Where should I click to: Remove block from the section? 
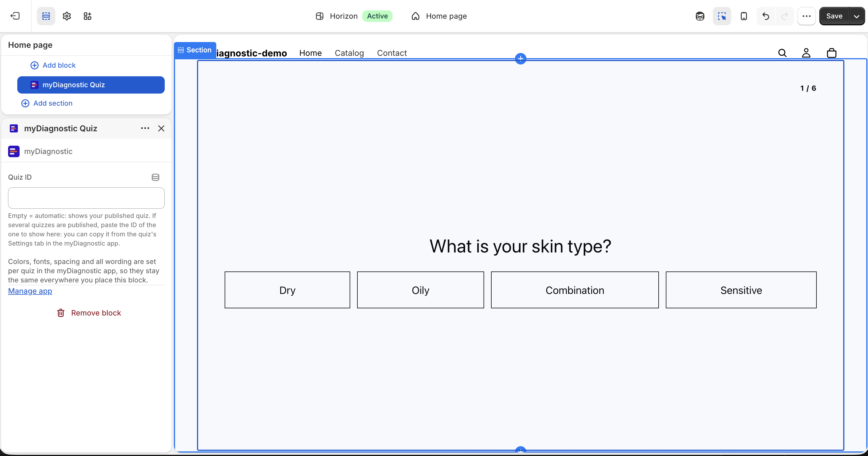pos(89,313)
